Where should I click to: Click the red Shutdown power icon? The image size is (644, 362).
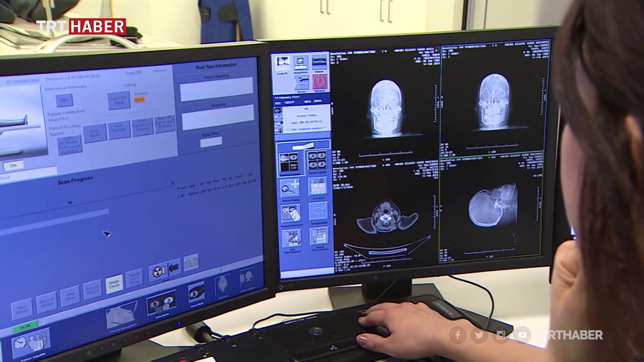[x=319, y=81]
